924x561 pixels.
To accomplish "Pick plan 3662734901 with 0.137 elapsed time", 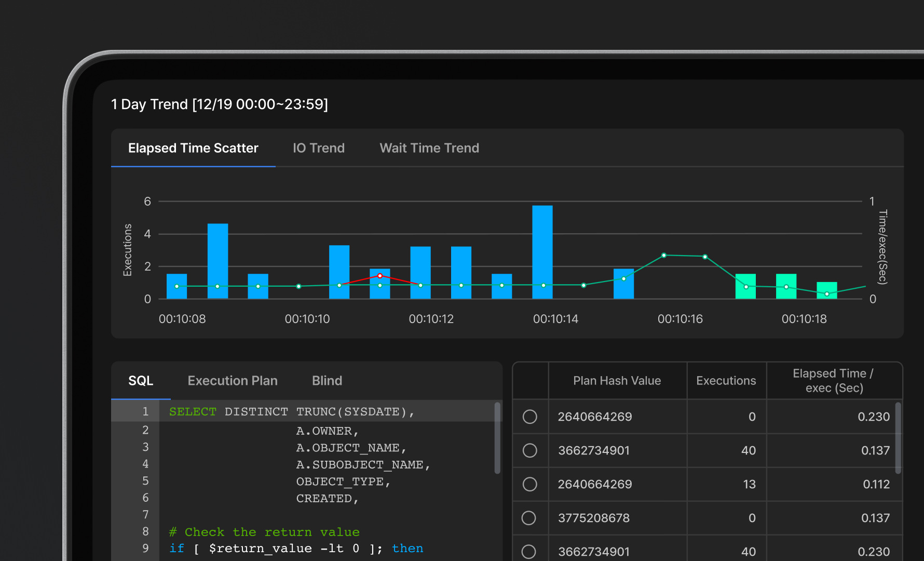I will (529, 450).
